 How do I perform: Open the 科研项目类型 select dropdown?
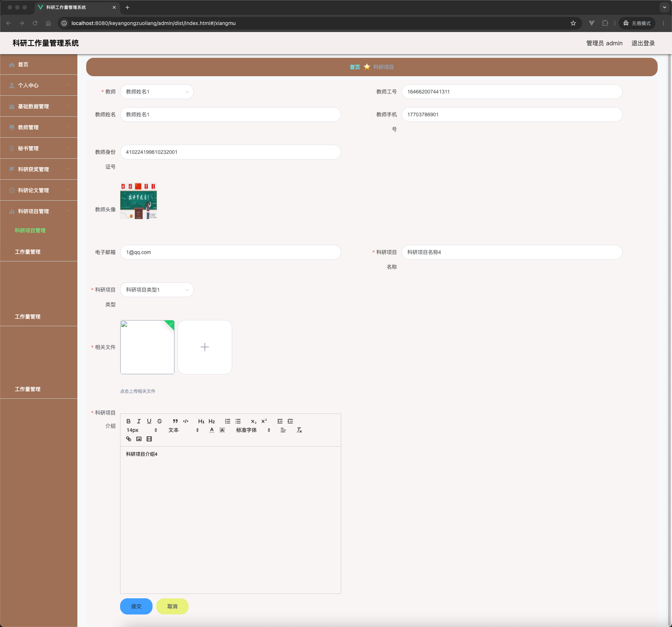click(157, 290)
